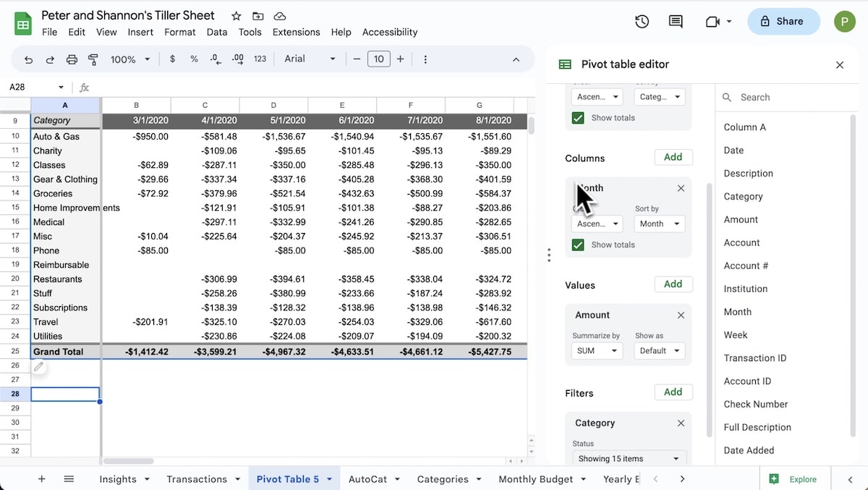The height and width of the screenshot is (490, 868).
Task: Click the Redo arrow in toolbar
Action: click(50, 59)
